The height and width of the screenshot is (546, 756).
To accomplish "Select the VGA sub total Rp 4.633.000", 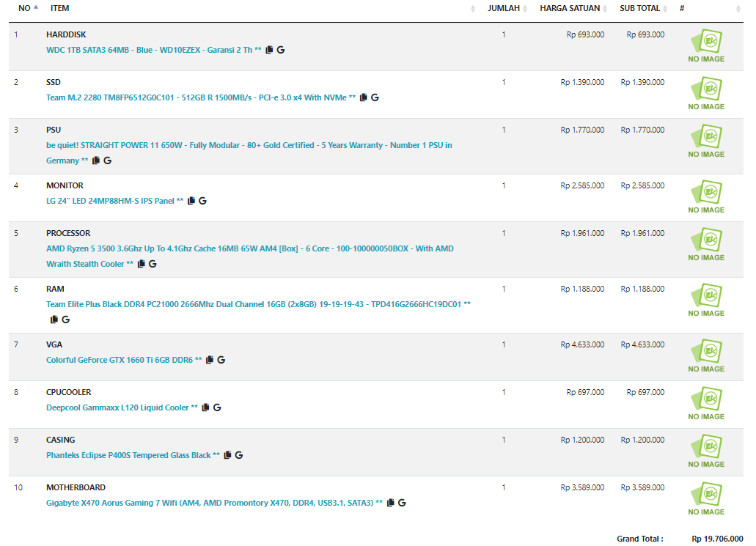I will pyautogui.click(x=642, y=344).
